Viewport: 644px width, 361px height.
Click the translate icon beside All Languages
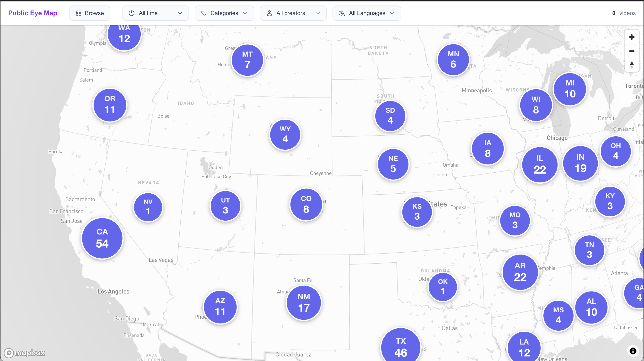pos(342,13)
